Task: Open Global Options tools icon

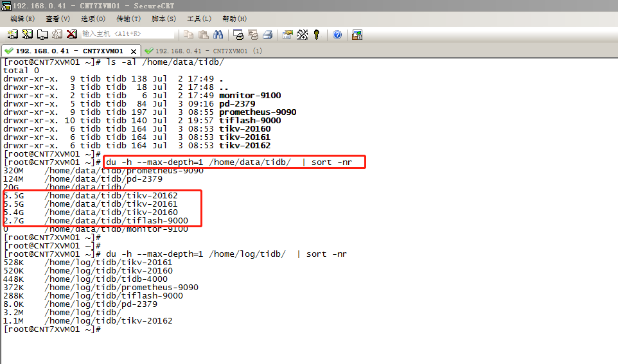Action: pos(303,35)
